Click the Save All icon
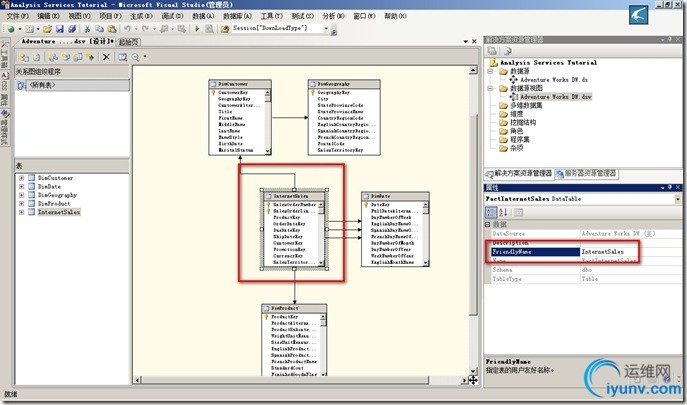Image resolution: width=687 pixels, height=405 pixels. (x=72, y=29)
